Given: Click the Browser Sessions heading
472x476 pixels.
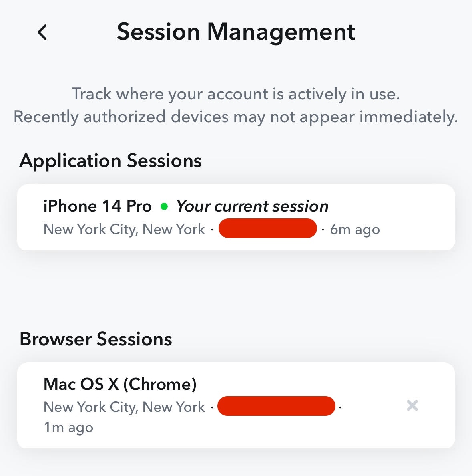Looking at the screenshot, I should coord(96,339).
